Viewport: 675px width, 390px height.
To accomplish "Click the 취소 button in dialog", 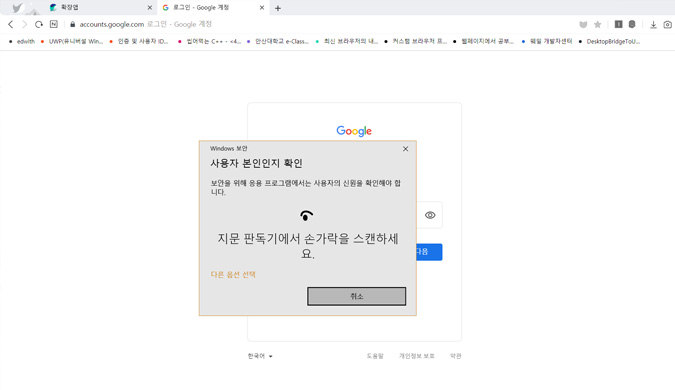I will [356, 296].
